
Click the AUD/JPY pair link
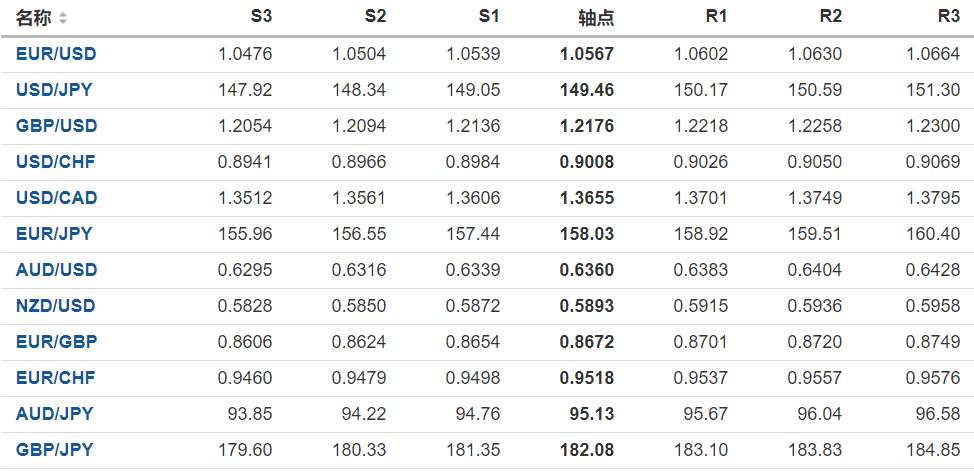(x=54, y=414)
